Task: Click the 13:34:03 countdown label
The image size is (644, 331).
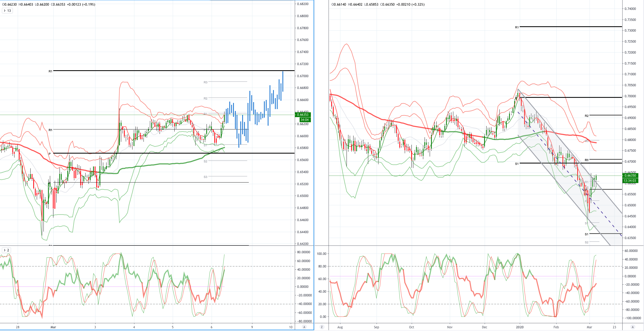Action: tap(630, 181)
